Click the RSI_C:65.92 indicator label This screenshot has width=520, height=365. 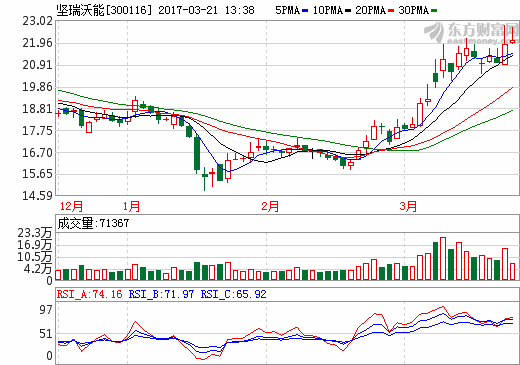coord(234,294)
